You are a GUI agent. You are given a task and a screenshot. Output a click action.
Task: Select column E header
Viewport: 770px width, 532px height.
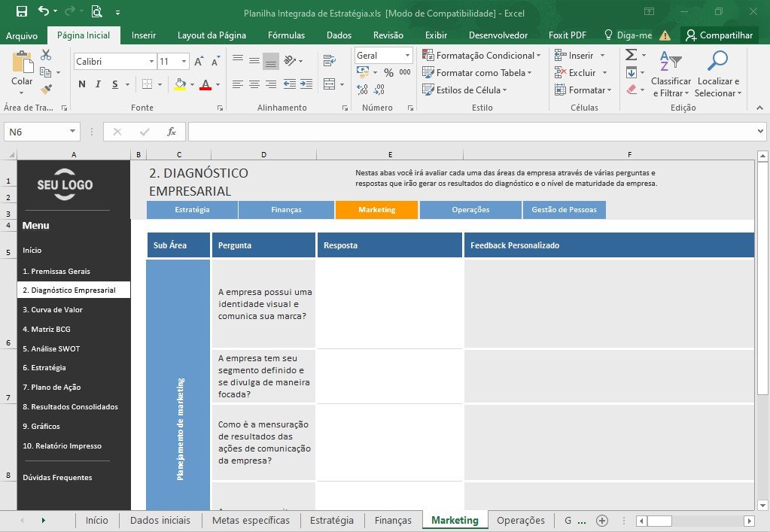click(390, 154)
